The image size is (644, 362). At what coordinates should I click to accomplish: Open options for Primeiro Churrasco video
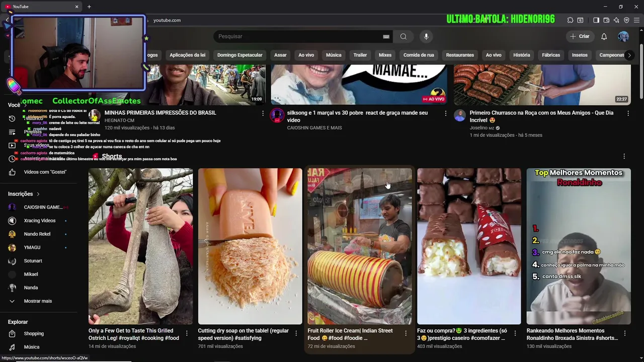628,114
